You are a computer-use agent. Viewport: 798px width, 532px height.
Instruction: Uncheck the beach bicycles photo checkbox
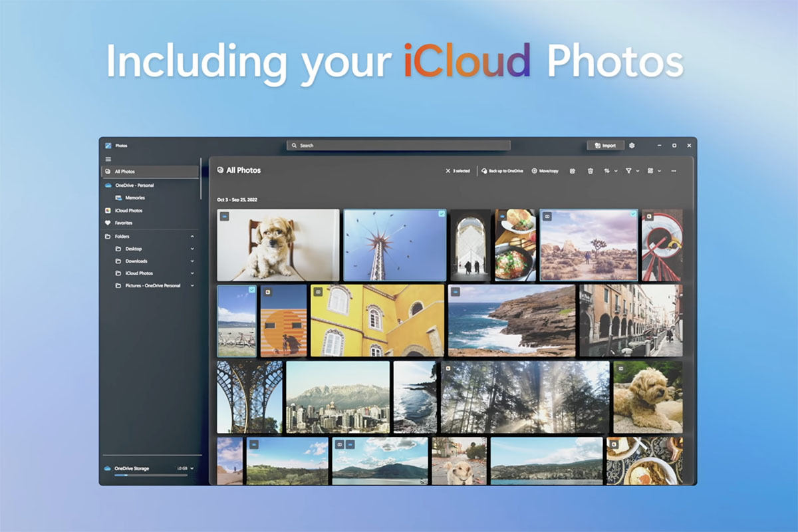pyautogui.click(x=252, y=290)
